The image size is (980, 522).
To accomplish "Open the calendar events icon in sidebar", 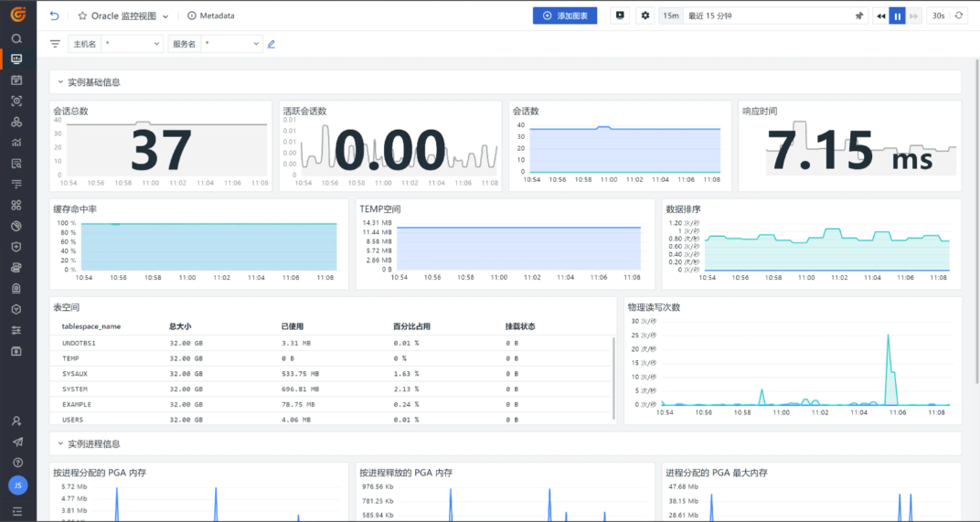I will pos(16,80).
